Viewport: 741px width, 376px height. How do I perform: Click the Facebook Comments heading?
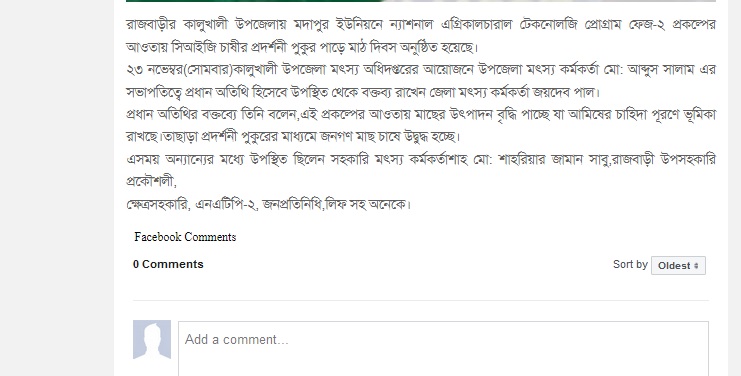coord(185,237)
